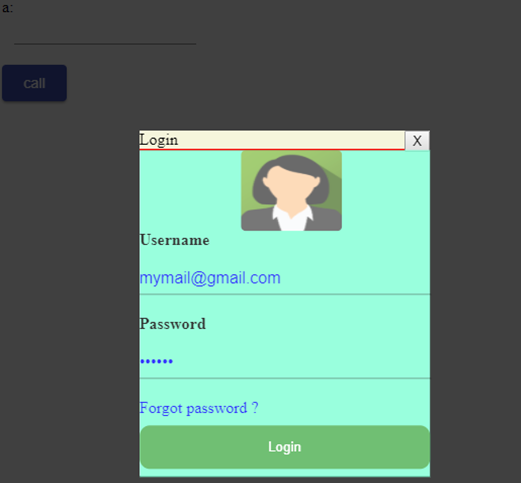This screenshot has width=521, height=483.
Task: Focus the underlined input below a:
Action: click(105, 35)
